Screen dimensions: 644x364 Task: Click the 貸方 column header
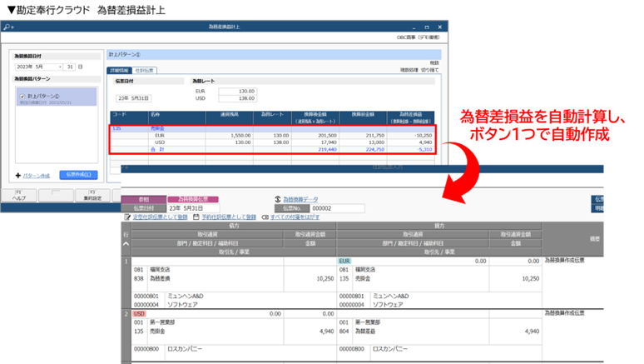[x=439, y=227]
